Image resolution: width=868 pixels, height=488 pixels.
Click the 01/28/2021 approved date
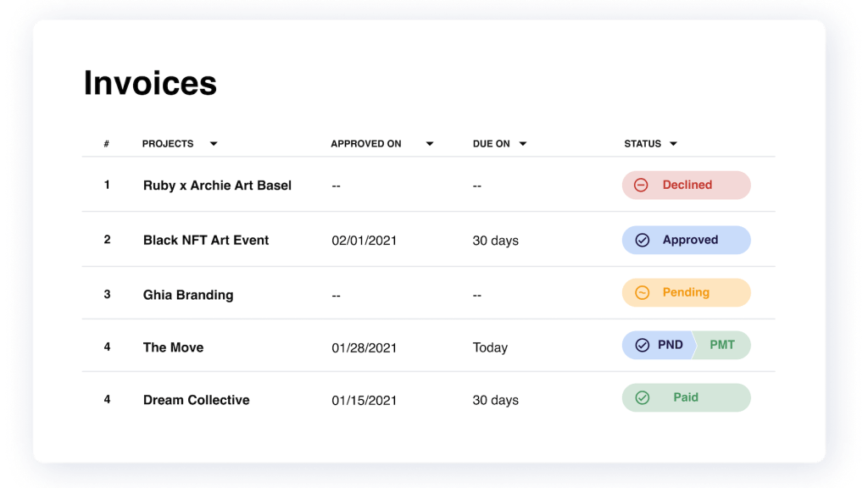[364, 348]
